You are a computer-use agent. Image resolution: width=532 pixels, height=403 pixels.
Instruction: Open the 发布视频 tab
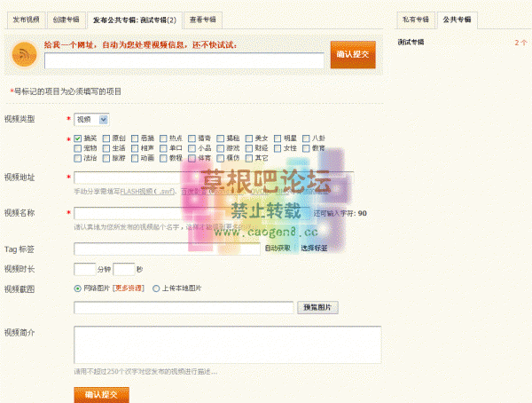tap(26, 19)
